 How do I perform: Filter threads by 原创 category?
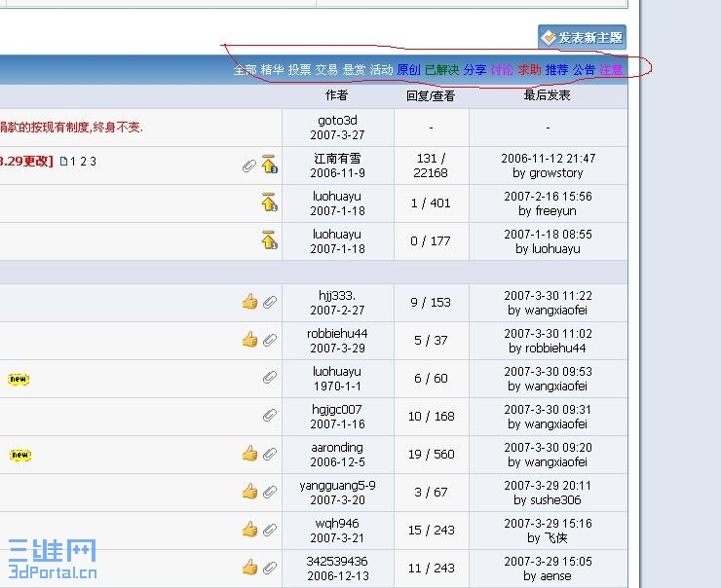pos(409,70)
